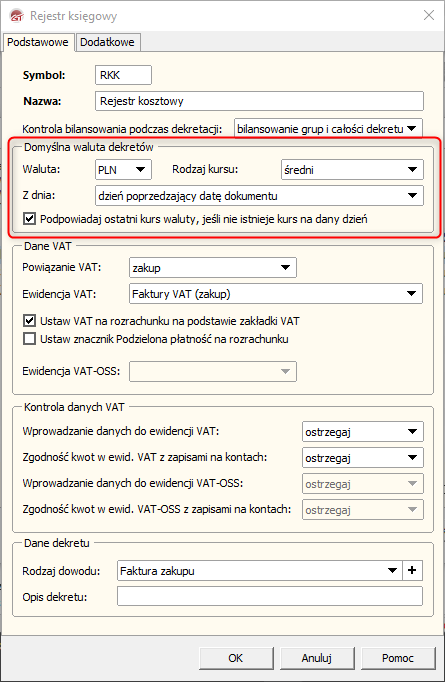Viewport: 445px width, 682px height.
Task: Uncheck 'Ustaw VAT na rozrachunku' checkbox
Action: click(x=29, y=321)
